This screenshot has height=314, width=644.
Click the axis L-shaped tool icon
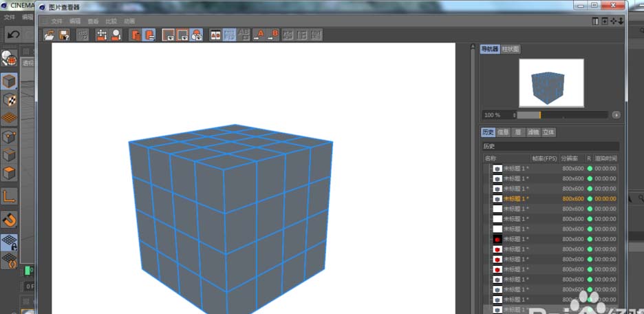[x=10, y=196]
